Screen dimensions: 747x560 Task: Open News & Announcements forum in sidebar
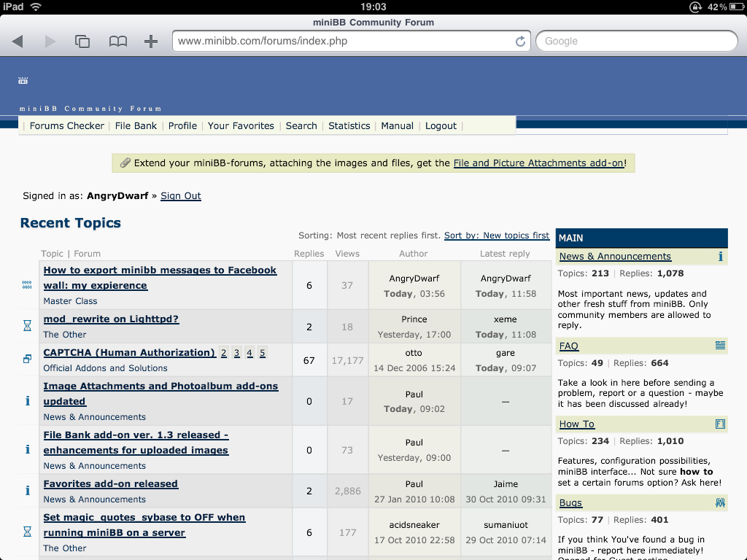[615, 256]
